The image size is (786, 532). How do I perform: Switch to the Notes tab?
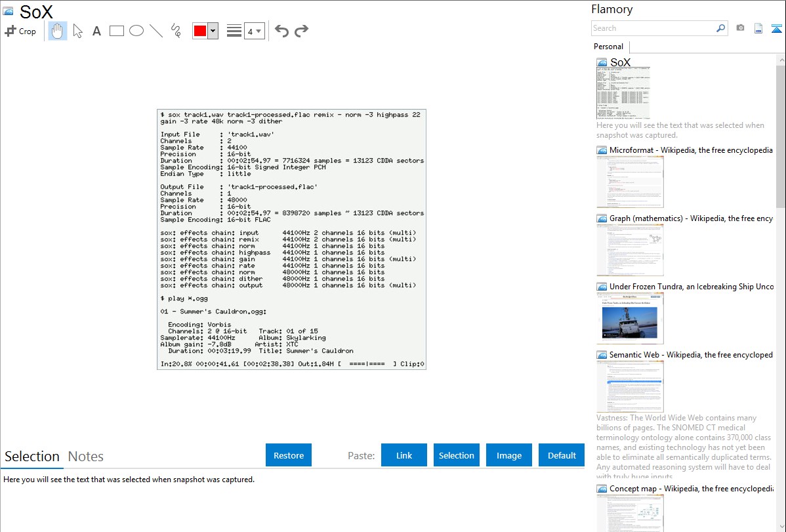tap(85, 457)
